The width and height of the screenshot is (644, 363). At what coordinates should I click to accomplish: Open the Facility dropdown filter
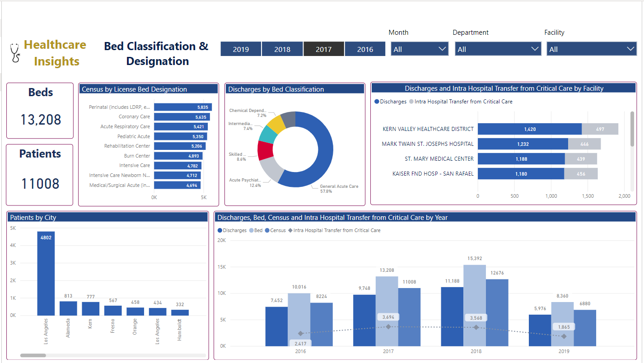click(x=591, y=49)
